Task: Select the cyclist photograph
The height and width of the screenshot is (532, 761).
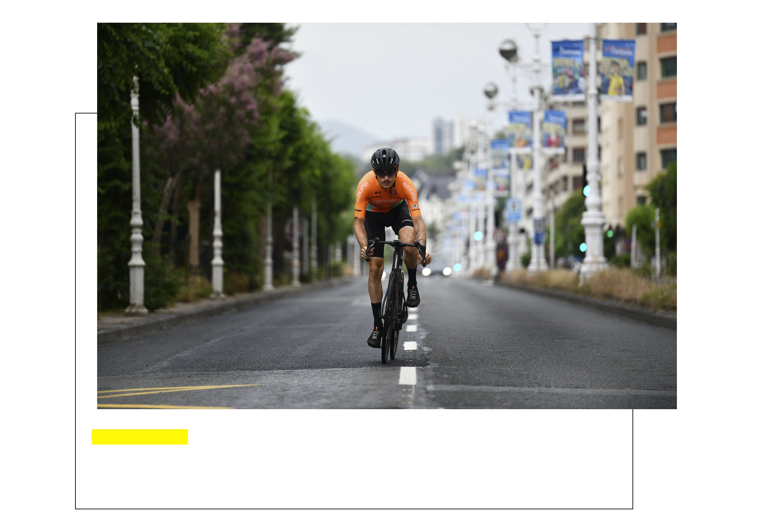Action: pyautogui.click(x=387, y=216)
